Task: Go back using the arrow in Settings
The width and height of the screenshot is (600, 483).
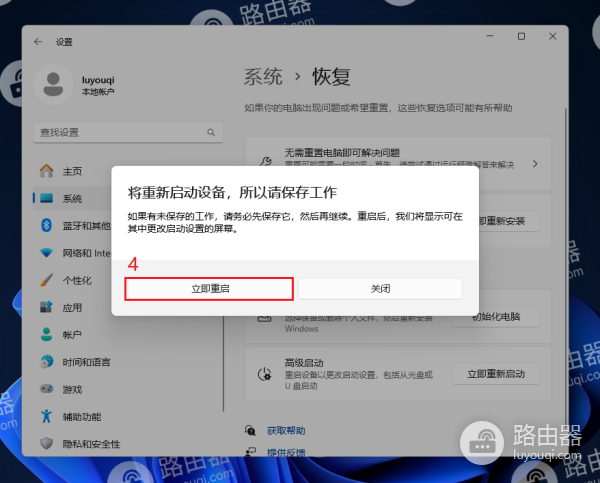Action: tap(38, 42)
